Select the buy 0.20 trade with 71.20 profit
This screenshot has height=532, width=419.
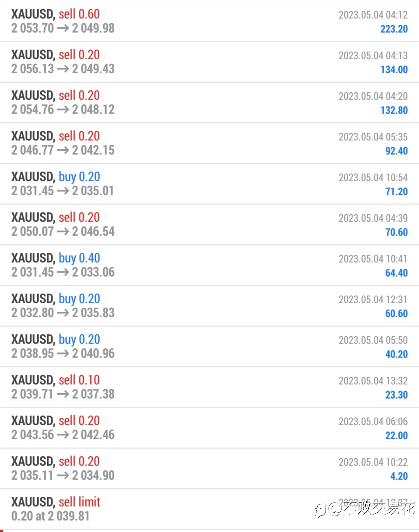[209, 184]
